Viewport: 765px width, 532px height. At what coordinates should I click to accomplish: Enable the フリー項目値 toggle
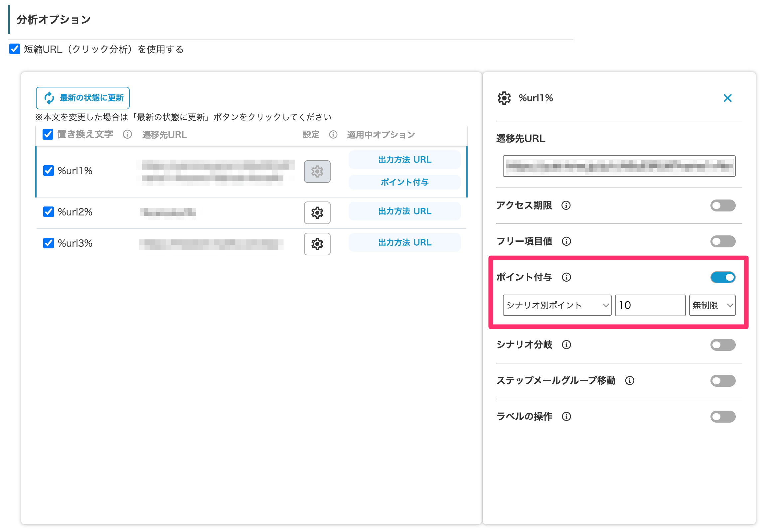tap(723, 241)
